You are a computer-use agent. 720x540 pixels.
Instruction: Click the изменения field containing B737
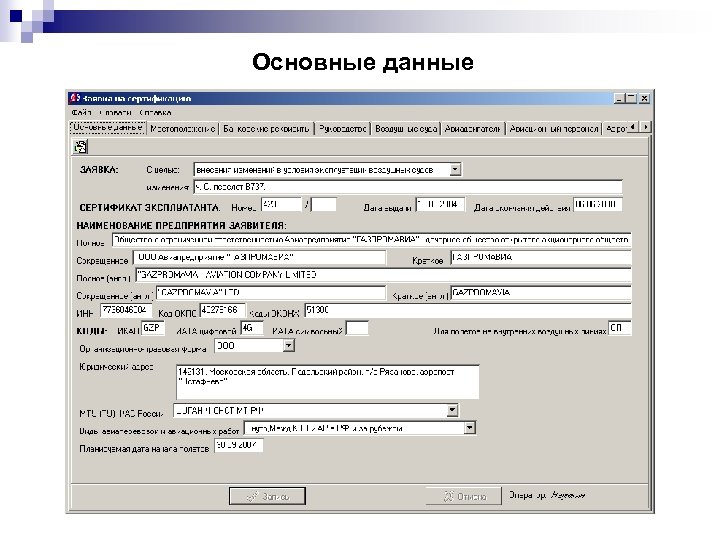408,187
